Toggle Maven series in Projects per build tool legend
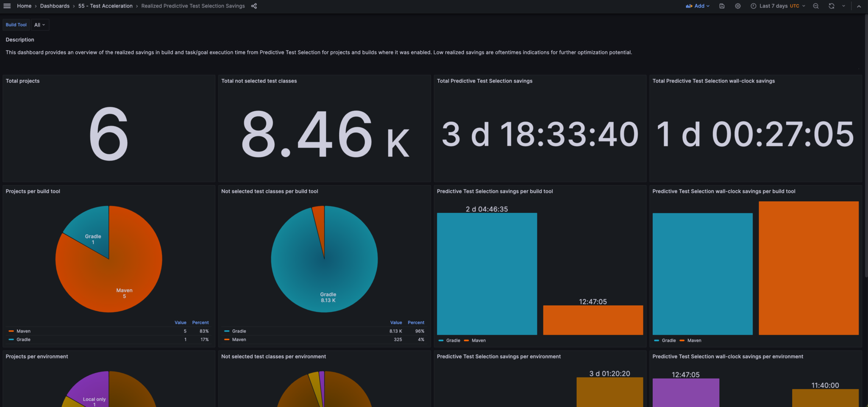Screen dimensions: 868x407 [23, 331]
